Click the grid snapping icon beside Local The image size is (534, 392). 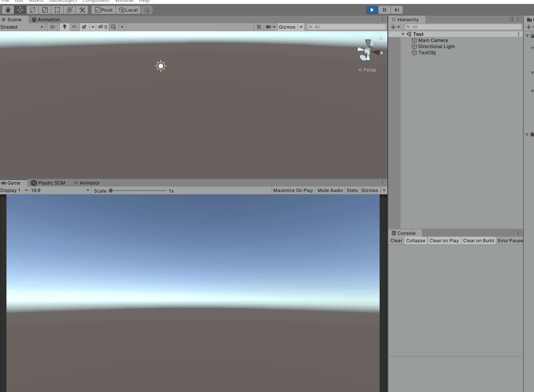[147, 10]
